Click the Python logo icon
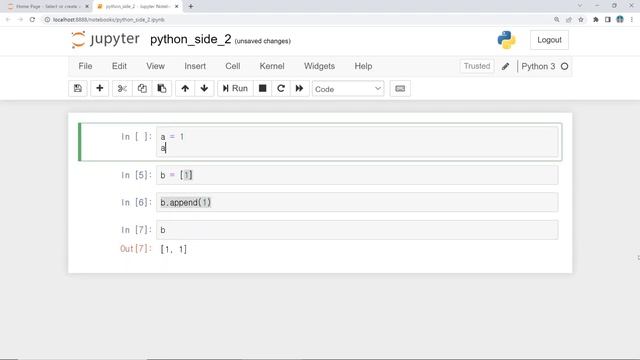640x360 pixels. click(x=507, y=40)
